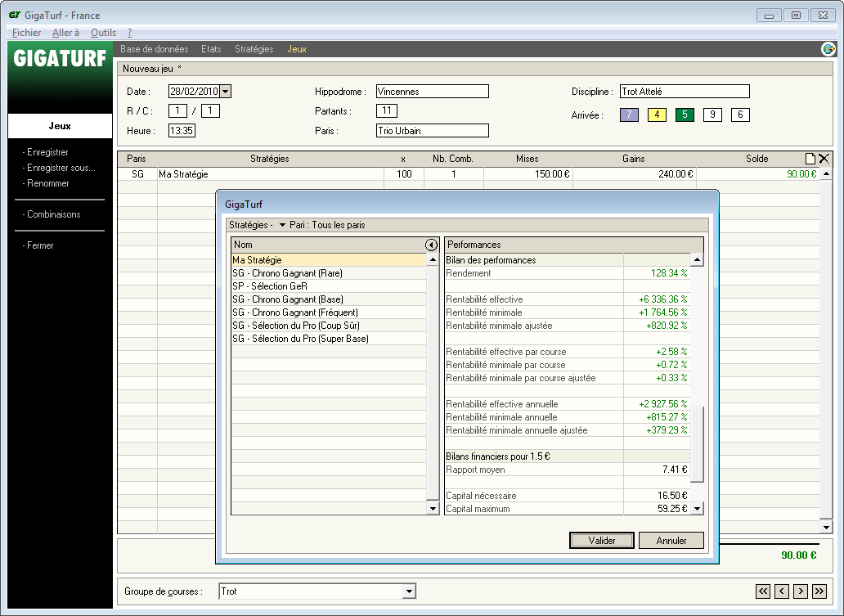Click the GigaTurf GT title bar icon
The image size is (844, 616).
point(15,15)
